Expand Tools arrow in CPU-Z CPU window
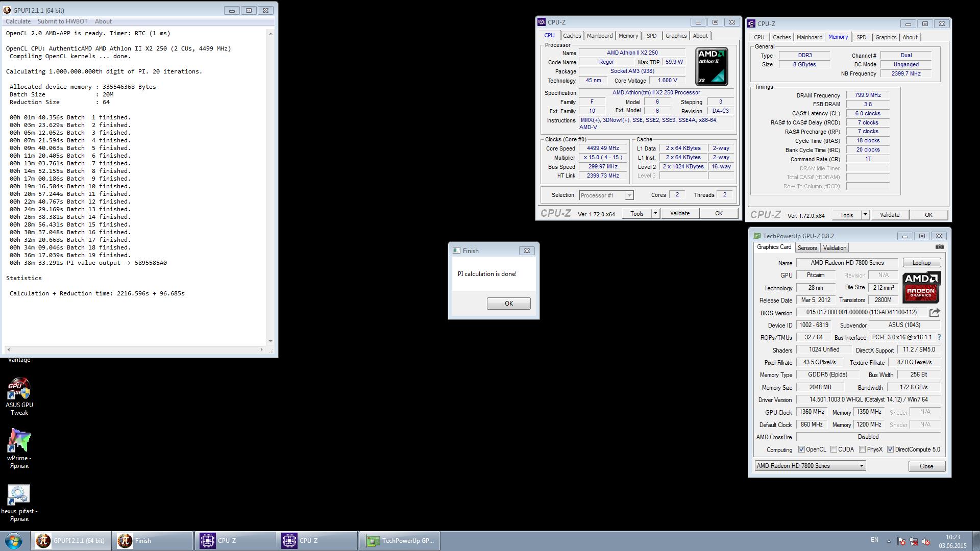 [655, 213]
